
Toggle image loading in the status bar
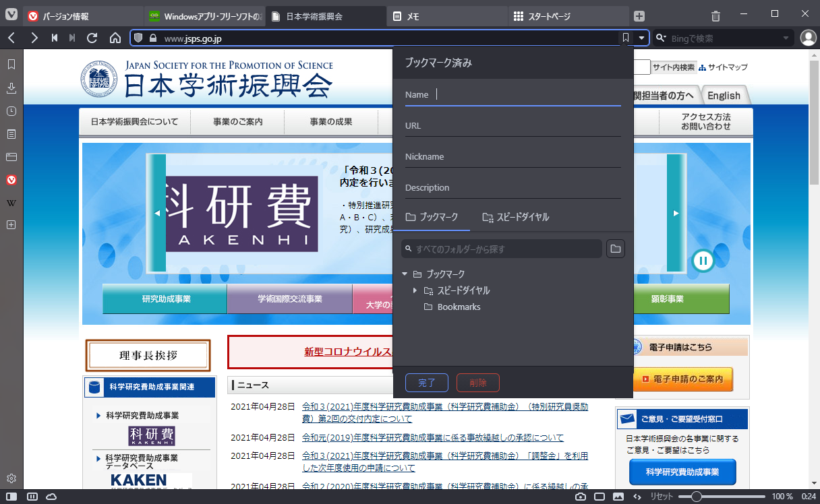coord(619,497)
